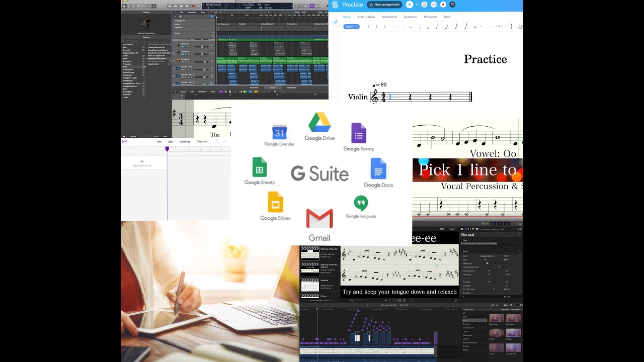644x362 pixels.
Task: Toggle Logic Pro cycle mode button
Action: tap(198, 6)
